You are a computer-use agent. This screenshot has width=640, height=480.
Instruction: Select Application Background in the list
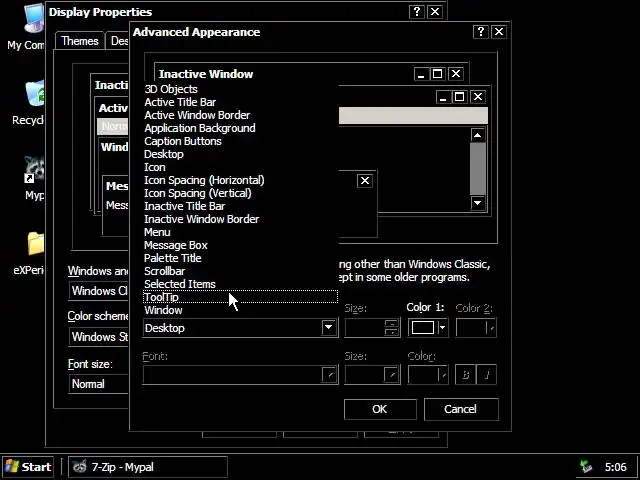240,128
